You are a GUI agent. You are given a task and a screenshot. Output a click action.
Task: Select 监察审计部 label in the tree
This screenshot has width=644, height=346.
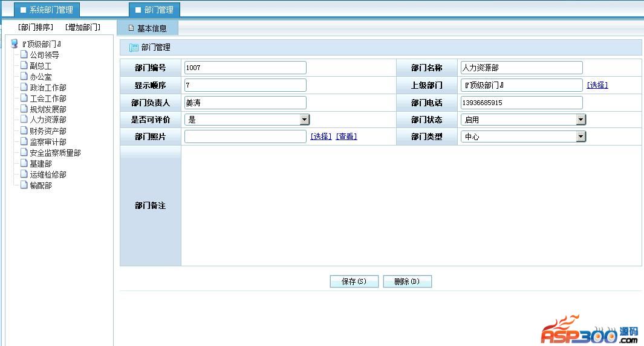pos(48,142)
